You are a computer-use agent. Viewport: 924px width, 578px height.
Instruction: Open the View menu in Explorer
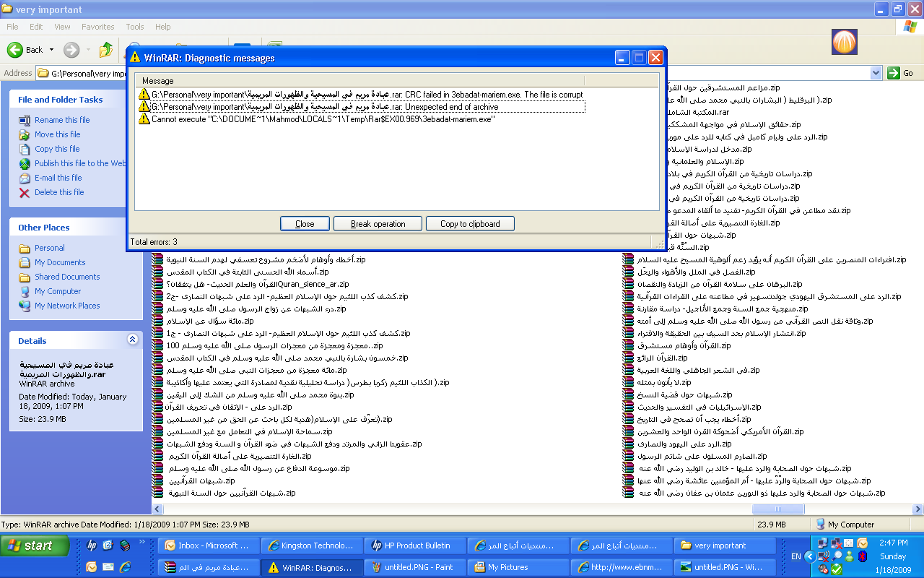[x=62, y=27]
